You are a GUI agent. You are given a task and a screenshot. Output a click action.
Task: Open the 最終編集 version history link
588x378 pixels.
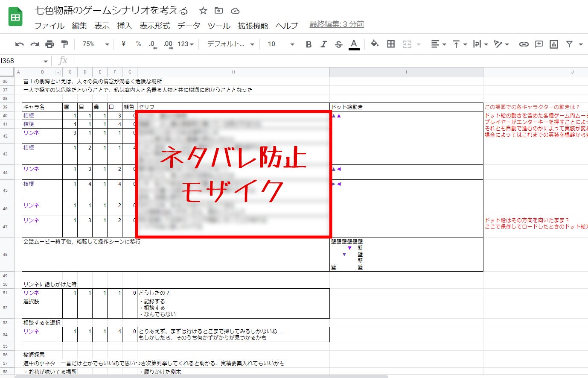click(336, 24)
